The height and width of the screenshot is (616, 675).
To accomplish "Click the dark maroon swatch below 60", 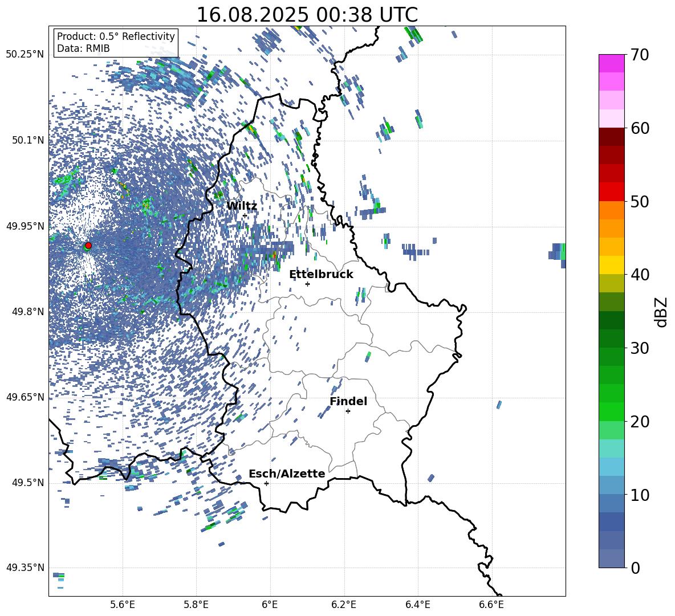I will click(611, 137).
